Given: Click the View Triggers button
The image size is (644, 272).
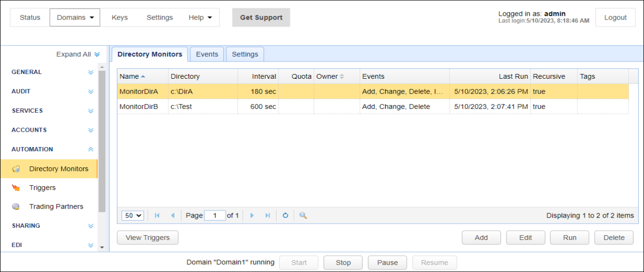Looking at the screenshot, I should (147, 238).
